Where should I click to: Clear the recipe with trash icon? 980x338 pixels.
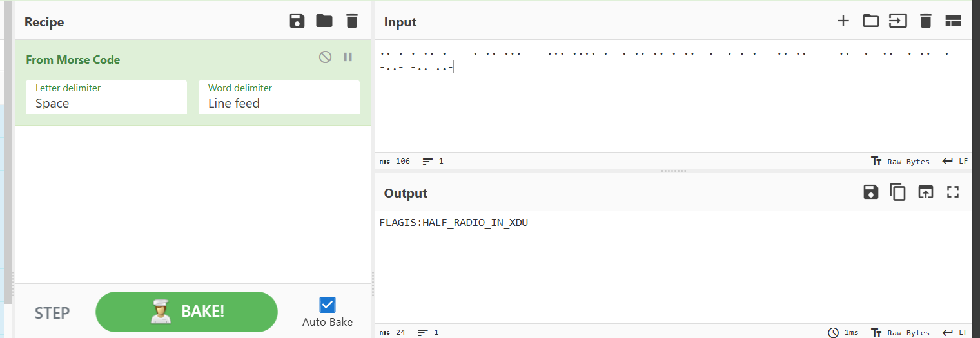[351, 21]
